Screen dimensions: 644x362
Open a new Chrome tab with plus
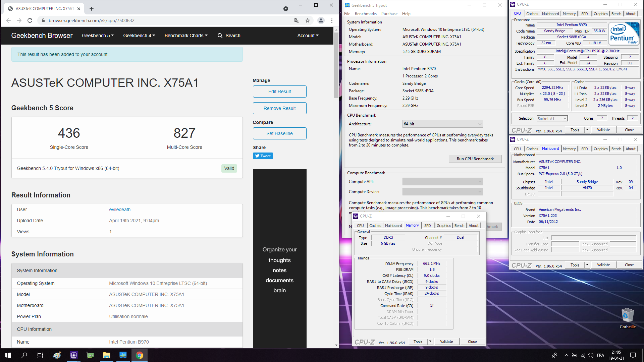click(x=92, y=9)
